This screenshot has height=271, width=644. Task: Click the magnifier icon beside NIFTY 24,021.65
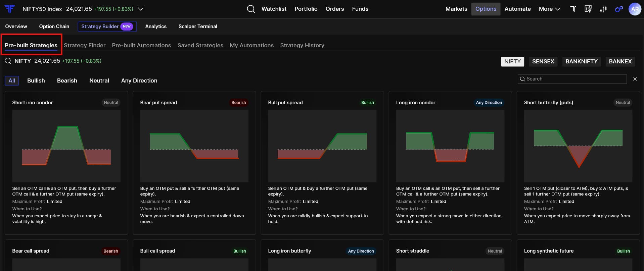(x=8, y=61)
